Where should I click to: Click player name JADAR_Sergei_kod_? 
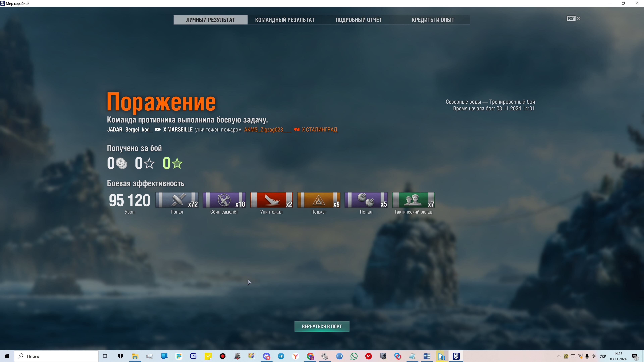(x=130, y=129)
